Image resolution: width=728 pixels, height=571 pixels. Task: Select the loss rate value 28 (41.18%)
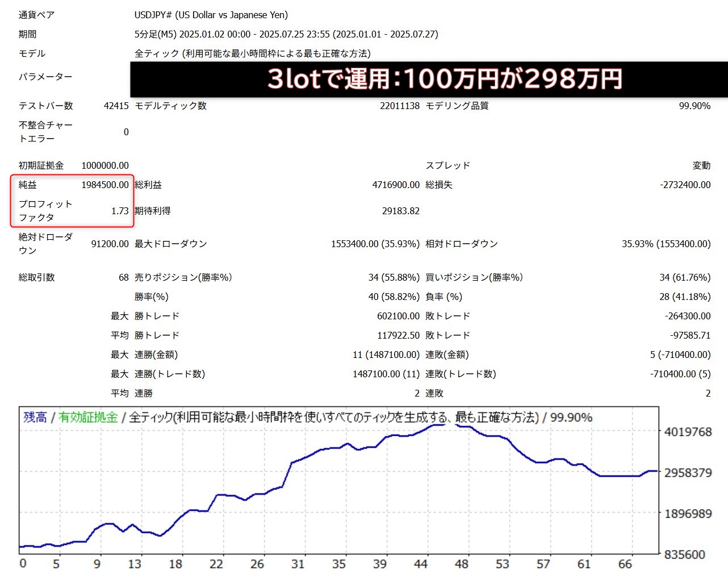tap(685, 297)
